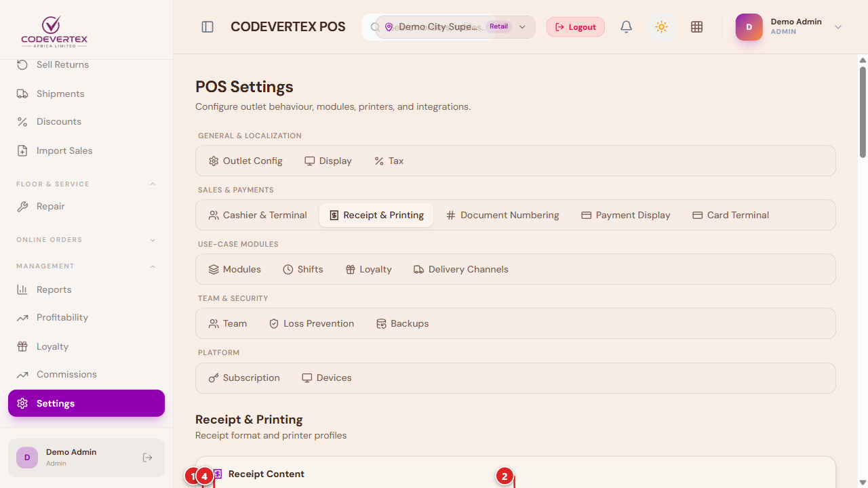Click the red Logout button

point(576,27)
